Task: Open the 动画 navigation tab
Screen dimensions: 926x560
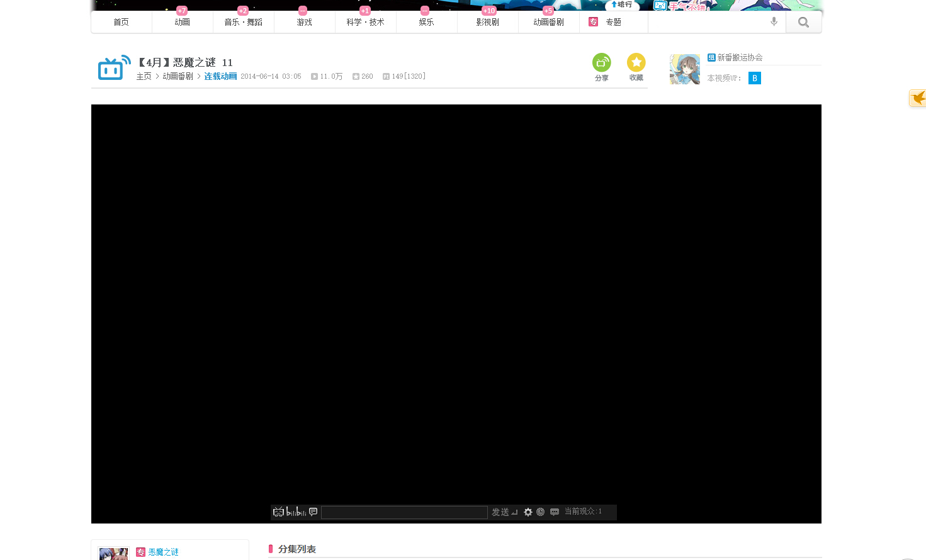Action: point(183,22)
